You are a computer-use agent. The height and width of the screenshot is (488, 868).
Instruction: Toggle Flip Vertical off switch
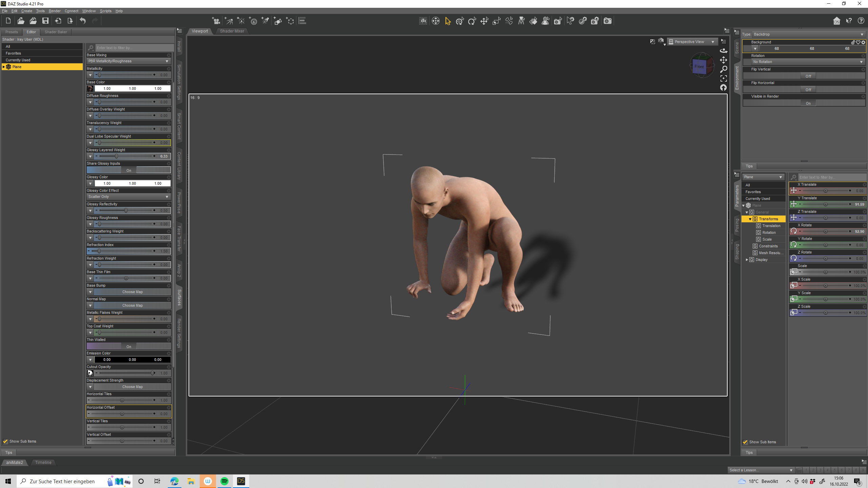click(808, 76)
